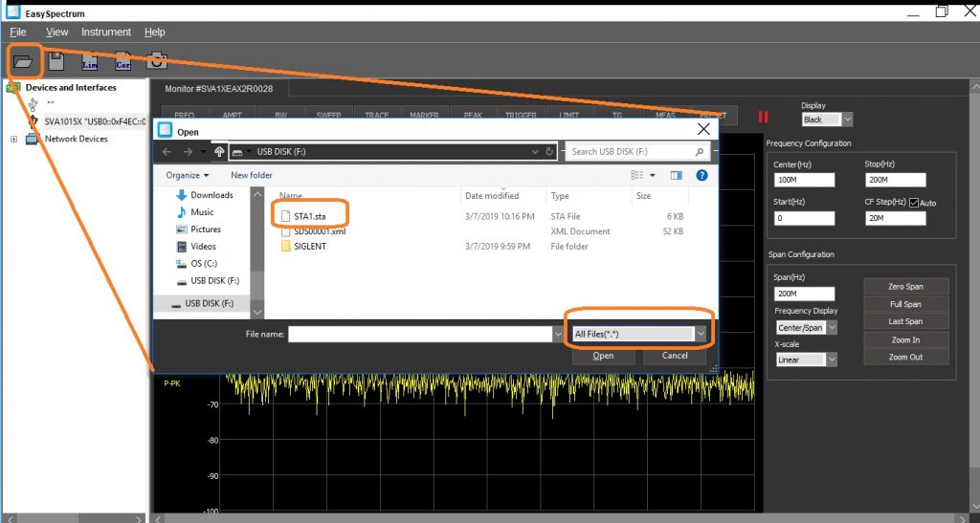Open the All Files type dropdown
This screenshot has height=523, width=980.
pyautogui.click(x=702, y=334)
